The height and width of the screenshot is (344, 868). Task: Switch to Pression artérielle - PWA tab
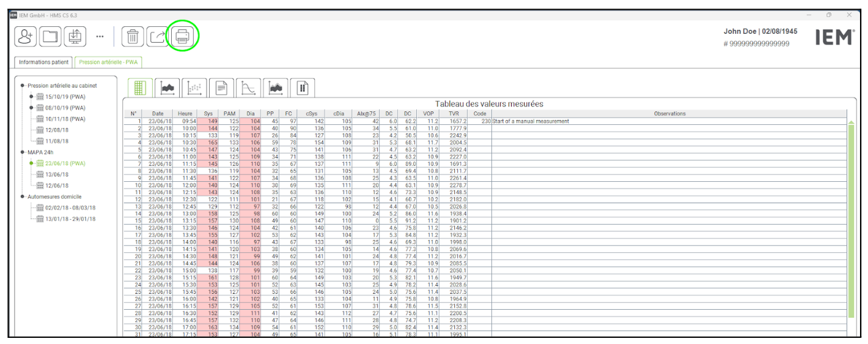(x=109, y=62)
